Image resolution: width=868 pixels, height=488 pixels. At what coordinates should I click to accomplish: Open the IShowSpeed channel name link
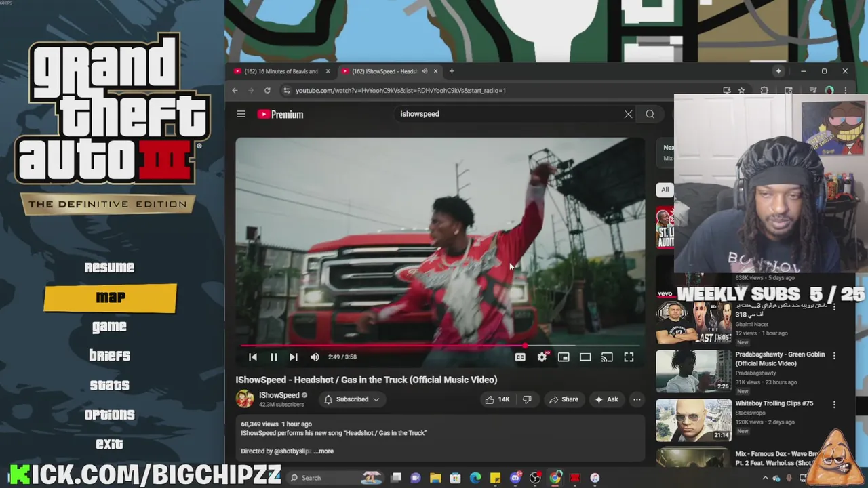coord(279,395)
